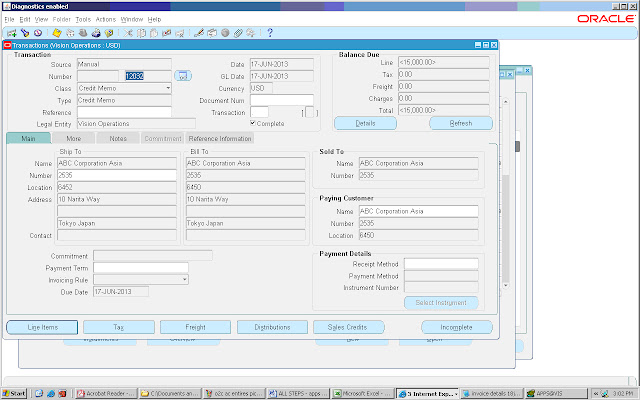Click the Zoom toolbar icon

pos(212,33)
